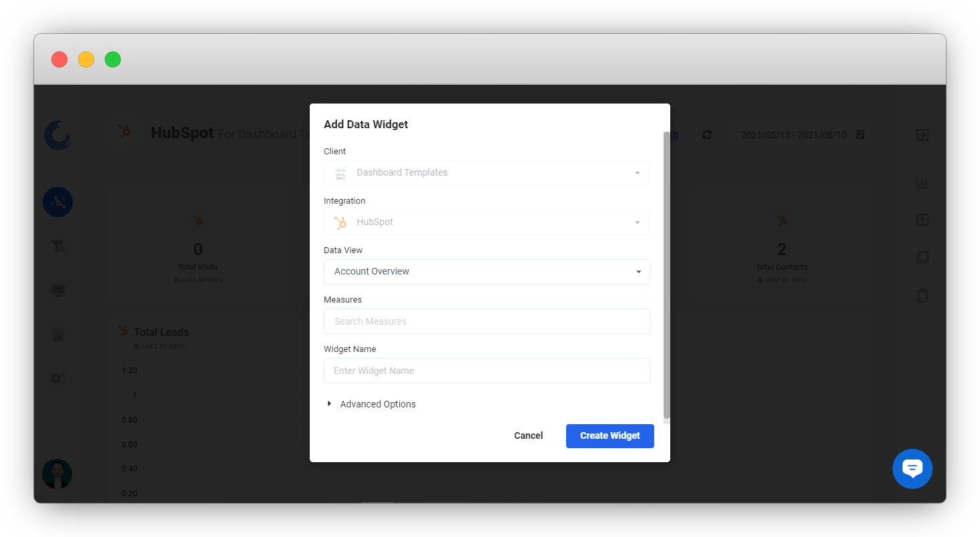Open the settings gear in sidebar
Image resolution: width=980 pixels, height=537 pixels.
57,378
